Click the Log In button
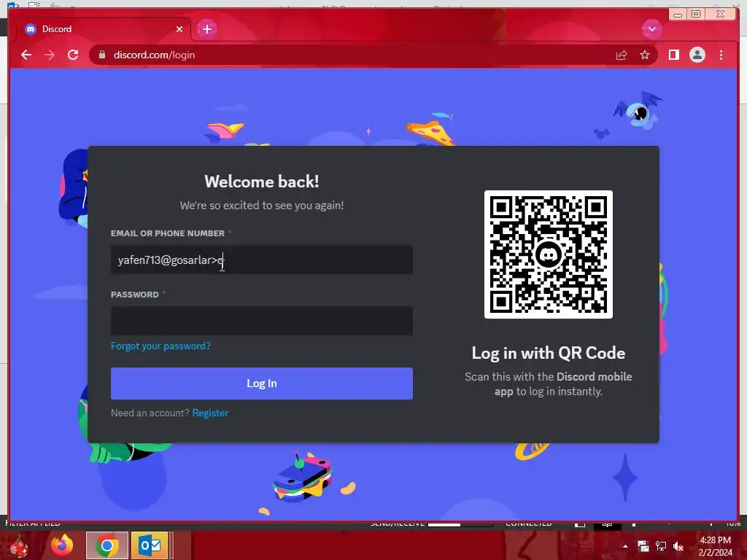Viewport: 747px width, 560px height. (x=262, y=384)
